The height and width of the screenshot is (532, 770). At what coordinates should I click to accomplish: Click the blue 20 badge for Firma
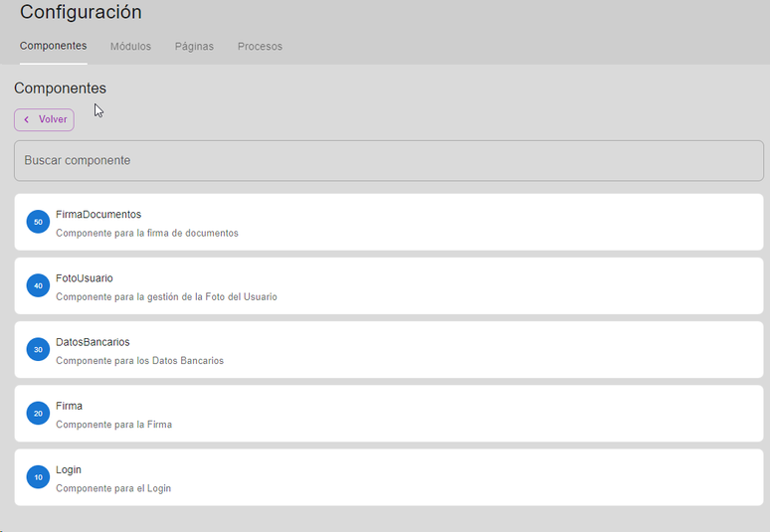point(38,414)
